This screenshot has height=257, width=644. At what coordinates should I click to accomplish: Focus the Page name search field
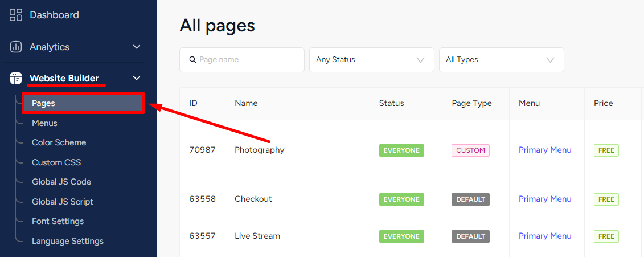242,60
